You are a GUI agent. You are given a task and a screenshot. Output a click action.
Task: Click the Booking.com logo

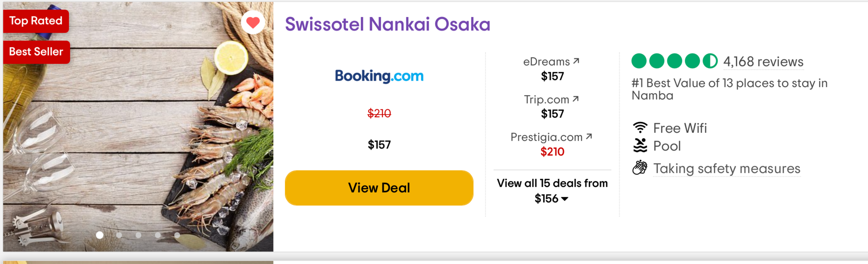[x=379, y=76]
